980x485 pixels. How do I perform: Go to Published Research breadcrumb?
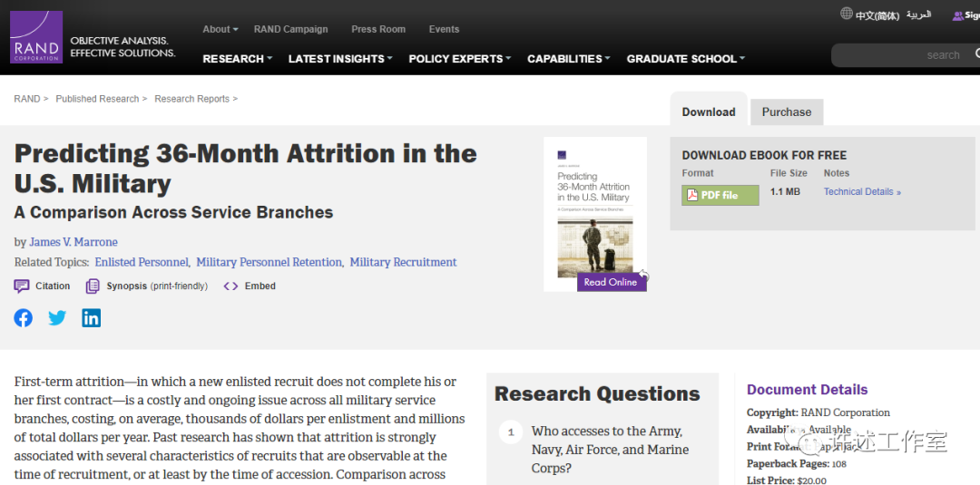tap(97, 99)
